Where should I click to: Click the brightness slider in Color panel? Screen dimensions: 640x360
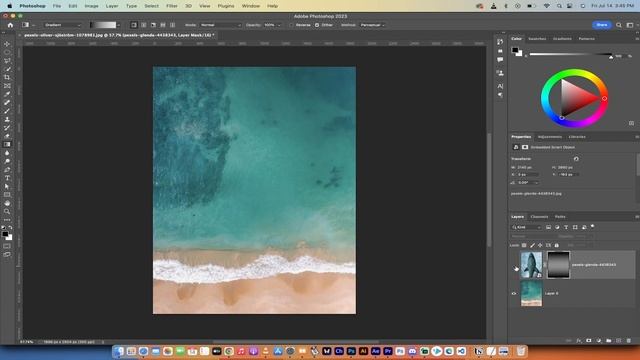point(570,54)
